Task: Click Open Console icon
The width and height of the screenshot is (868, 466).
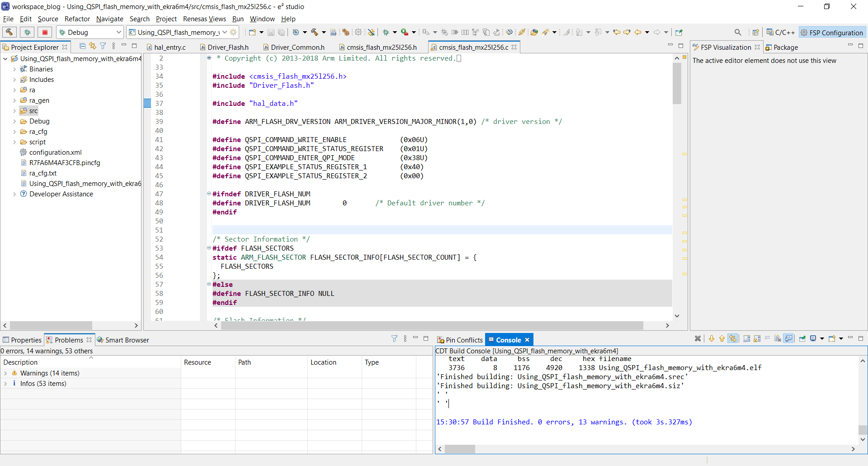Action: point(832,338)
